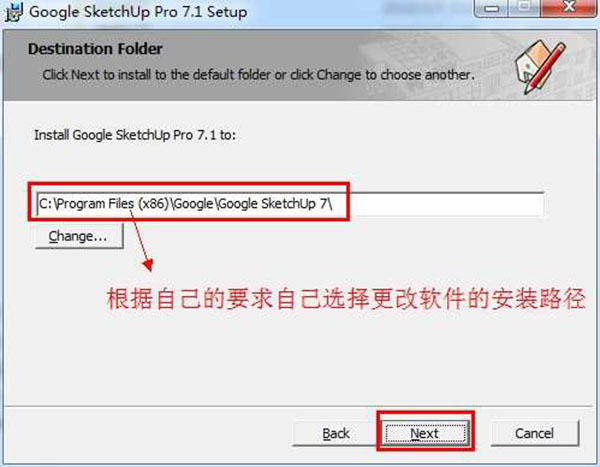The width and height of the screenshot is (600, 467).
Task: Click the red Chinese annotation text
Action: pos(346,299)
